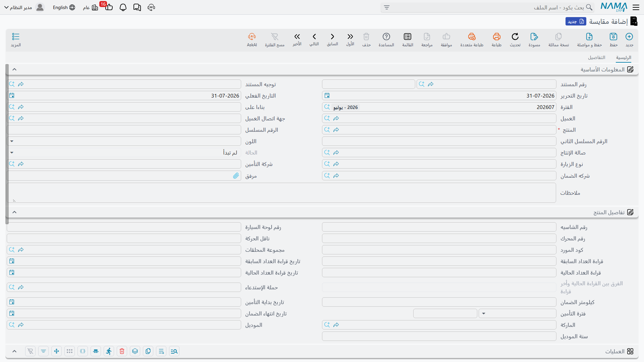
Task: Click into رقم لوحة السيارة field
Action: (x=124, y=227)
